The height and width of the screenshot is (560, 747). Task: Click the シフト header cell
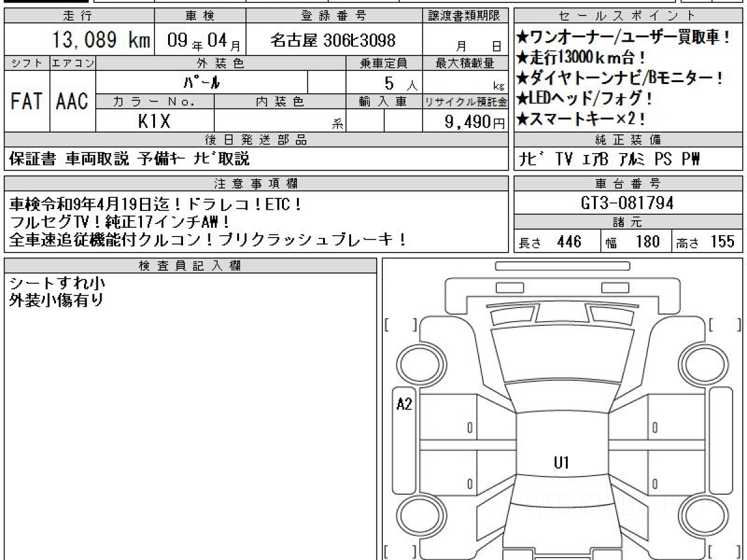click(27, 63)
